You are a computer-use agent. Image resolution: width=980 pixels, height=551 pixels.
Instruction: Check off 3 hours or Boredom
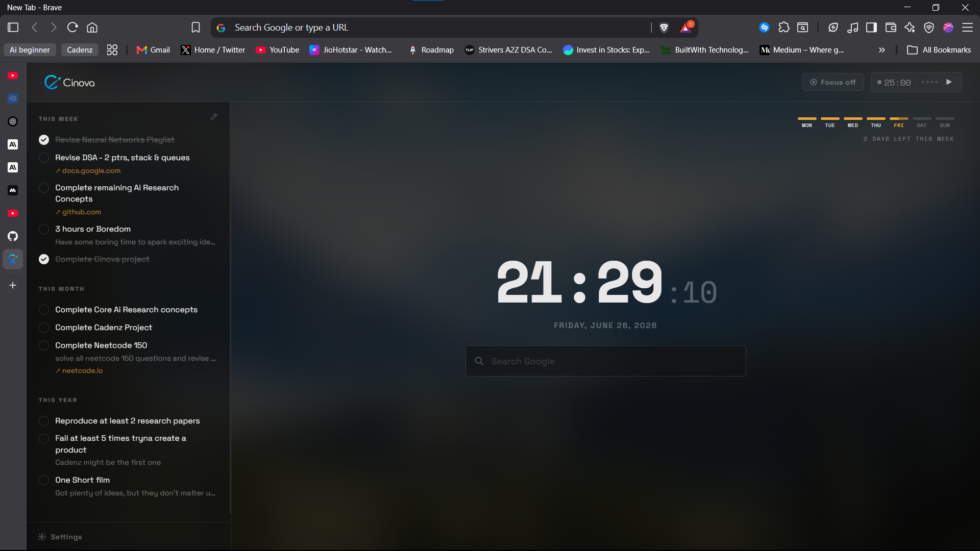(44, 229)
